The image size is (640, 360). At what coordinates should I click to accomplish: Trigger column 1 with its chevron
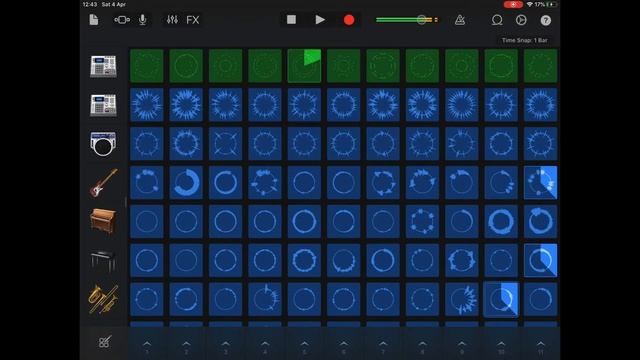147,344
